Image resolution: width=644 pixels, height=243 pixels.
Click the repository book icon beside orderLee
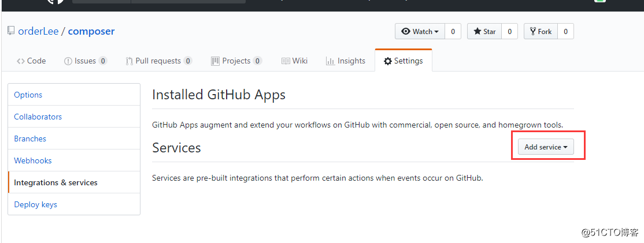point(11,31)
